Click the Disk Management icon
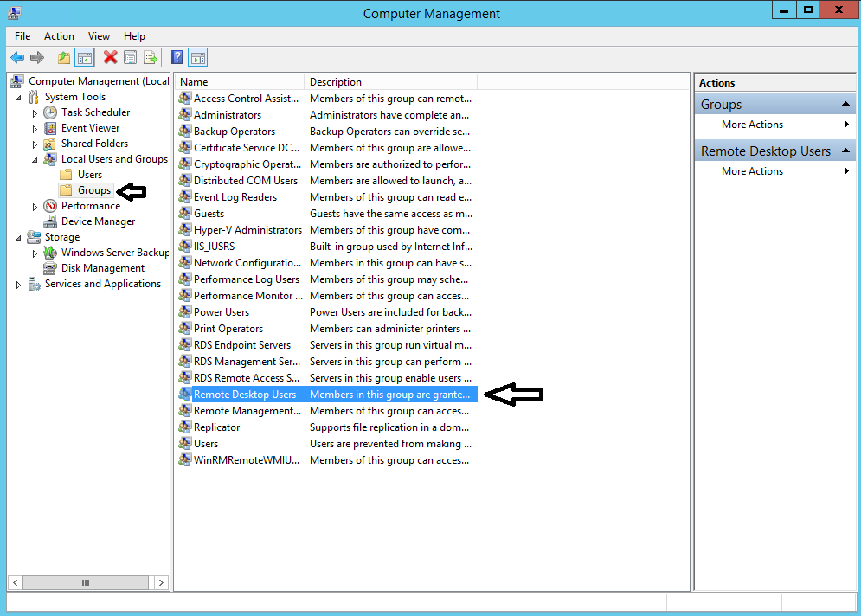Image resolution: width=861 pixels, height=616 pixels. (50, 268)
